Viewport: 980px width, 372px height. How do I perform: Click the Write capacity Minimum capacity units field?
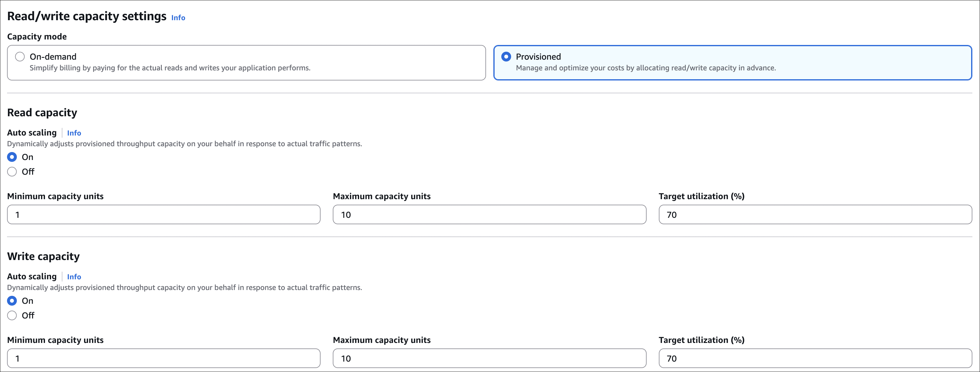[x=164, y=358]
